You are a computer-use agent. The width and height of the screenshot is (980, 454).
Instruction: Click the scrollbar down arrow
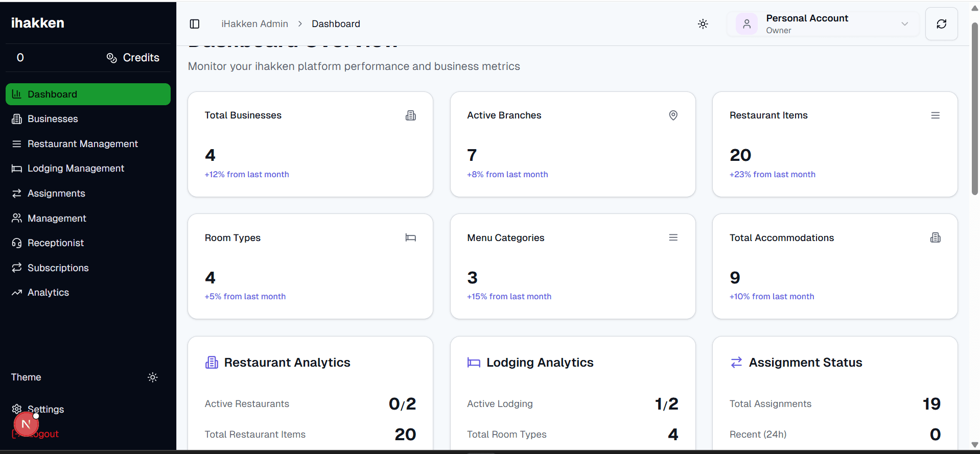click(974, 445)
